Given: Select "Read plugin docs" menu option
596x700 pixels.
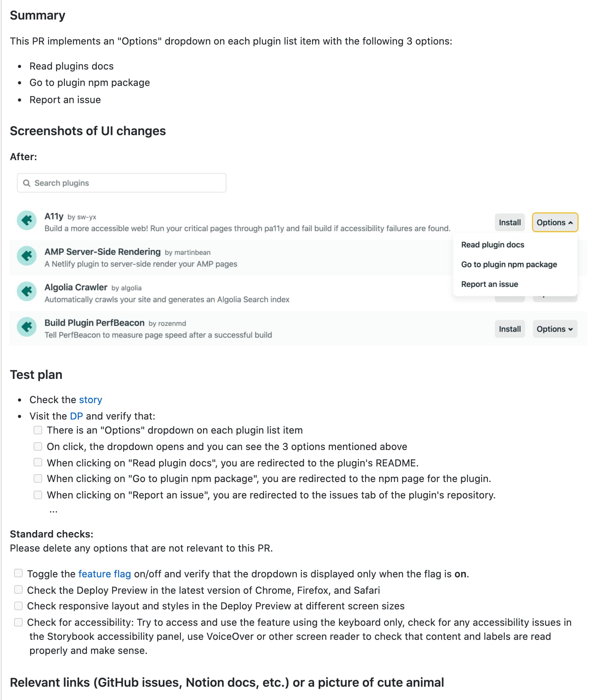Looking at the screenshot, I should 493,245.
